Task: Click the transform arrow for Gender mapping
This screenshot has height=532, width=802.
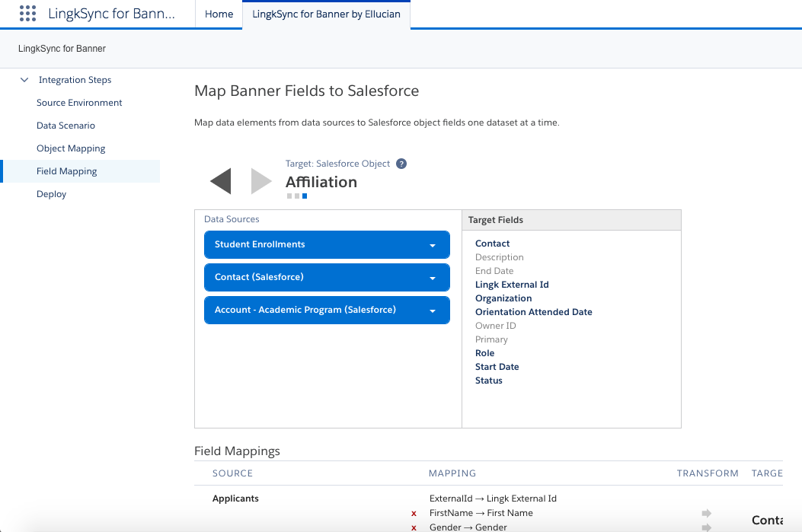Action: click(x=706, y=527)
